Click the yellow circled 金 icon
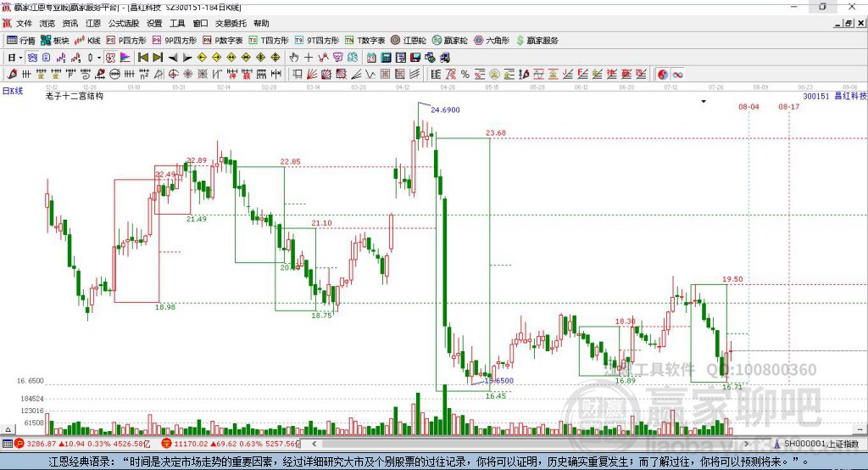Viewport: 868px width, 470px height. [494, 75]
